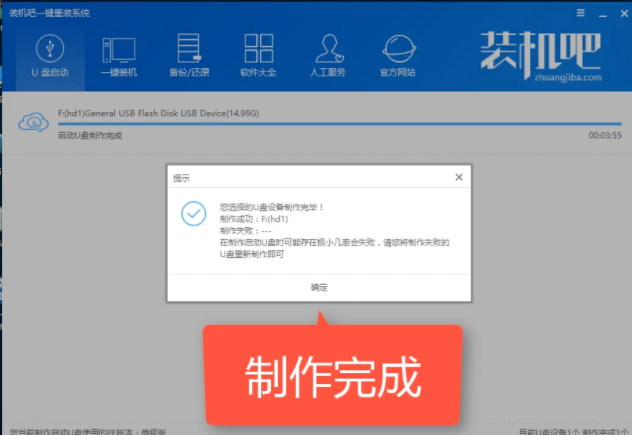
Task: Click the red 制作完成 callout
Action: point(333,376)
